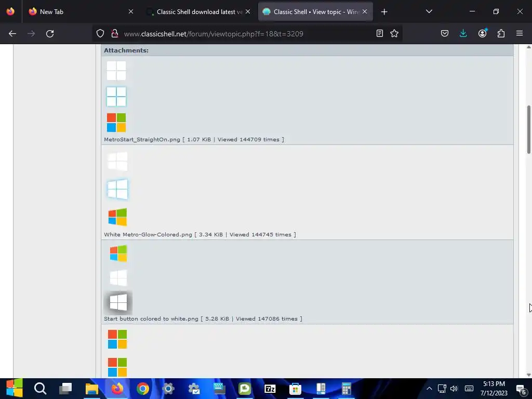Open 7-Zip from taskbar
The width and height of the screenshot is (532, 399).
point(270,389)
